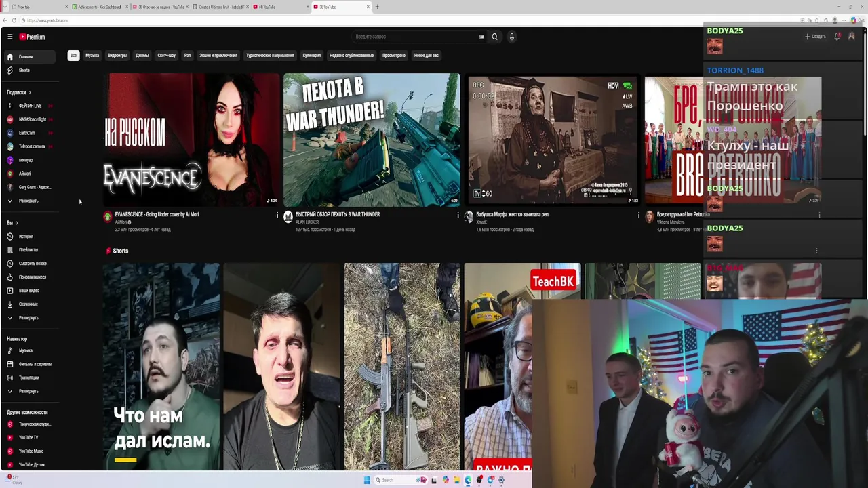
Task: Open Пехота в War Thunder video thumbnail
Action: pos(372,140)
